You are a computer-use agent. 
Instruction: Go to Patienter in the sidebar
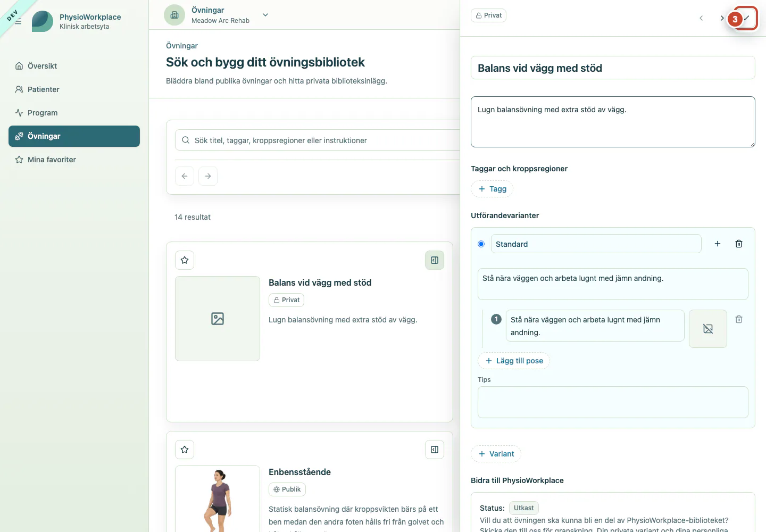pos(74,89)
